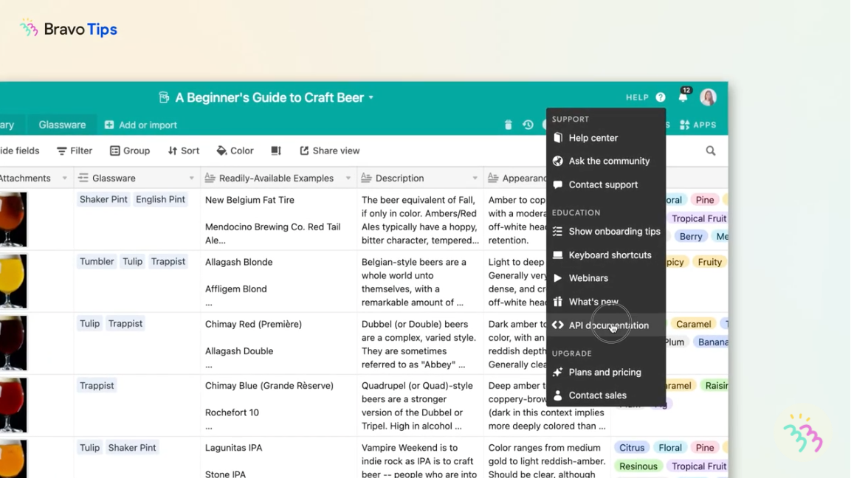
Task: Open the revision history clock icon
Action: [528, 125]
